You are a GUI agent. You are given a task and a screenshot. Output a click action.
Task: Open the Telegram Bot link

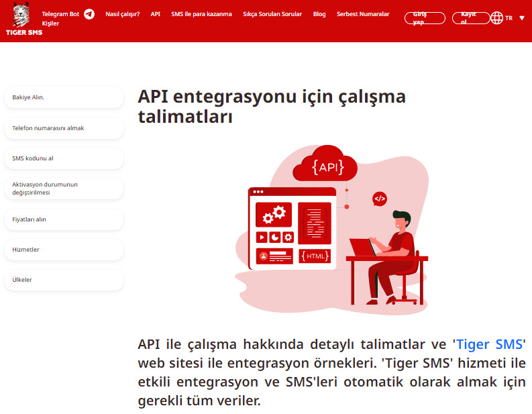point(60,14)
